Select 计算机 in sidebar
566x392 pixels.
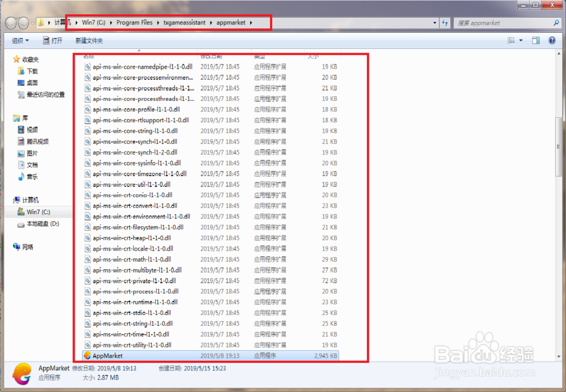(x=26, y=200)
